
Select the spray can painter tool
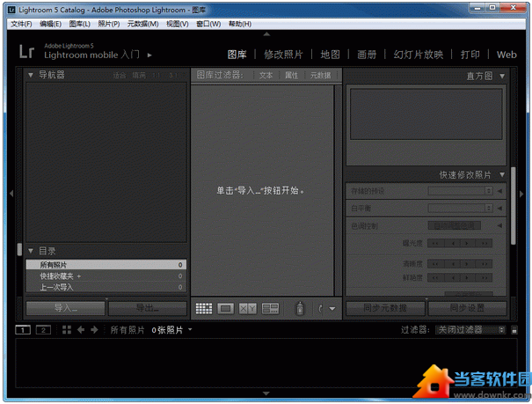300,308
